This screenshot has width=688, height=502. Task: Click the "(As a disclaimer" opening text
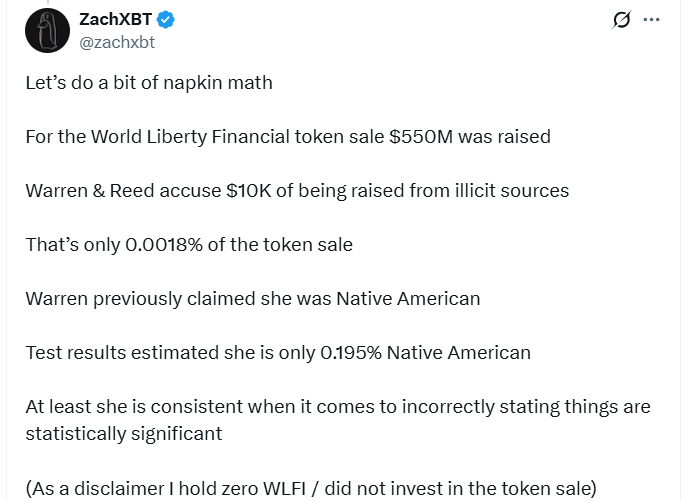pyautogui.click(x=87, y=488)
